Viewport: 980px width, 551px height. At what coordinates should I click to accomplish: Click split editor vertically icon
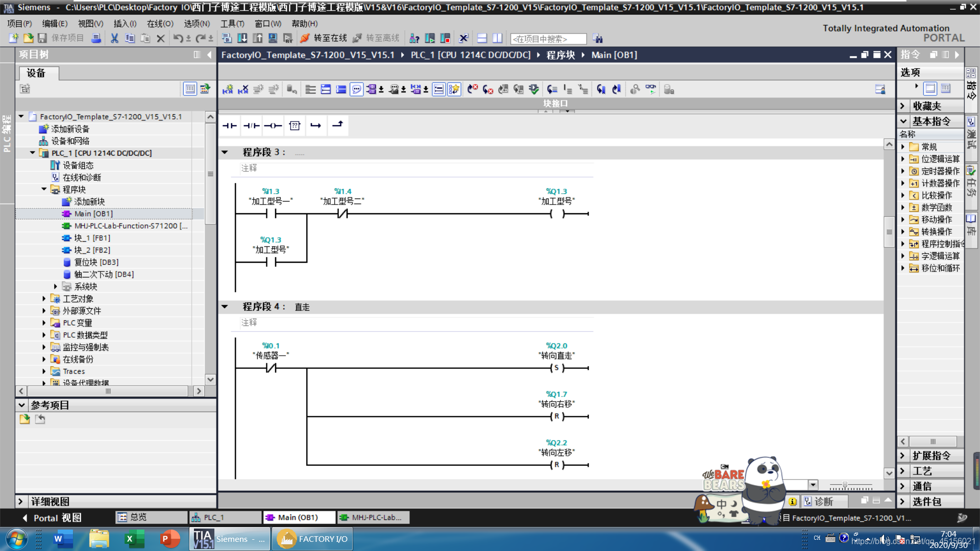(x=498, y=38)
